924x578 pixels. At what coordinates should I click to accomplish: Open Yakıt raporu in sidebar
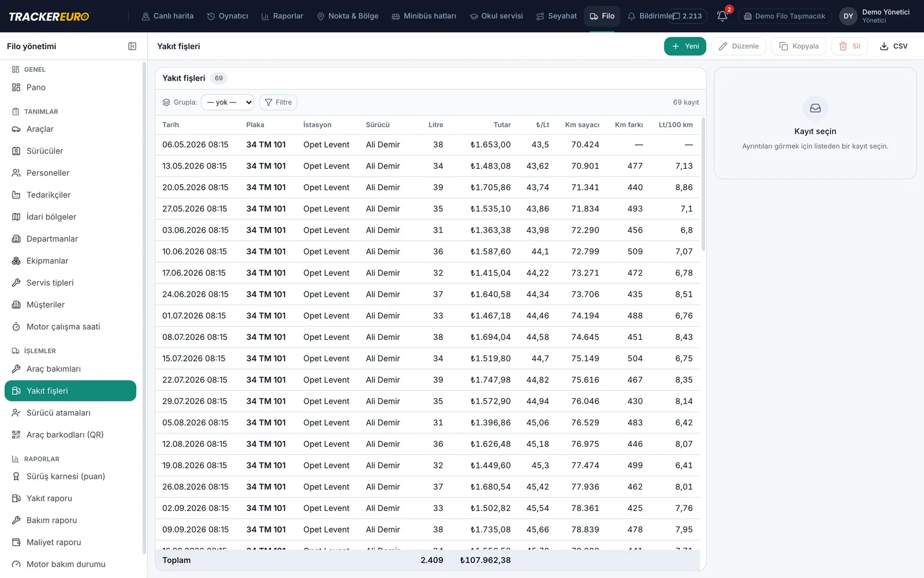(70, 498)
